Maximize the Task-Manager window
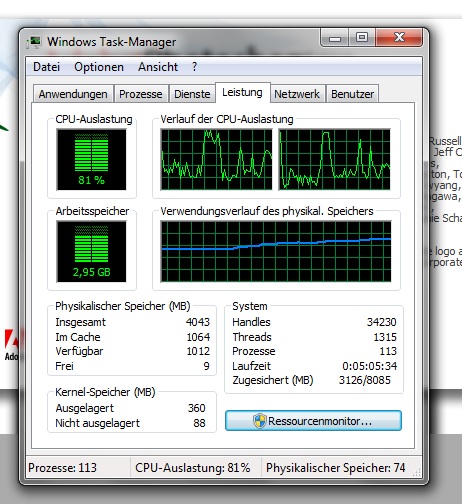This screenshot has height=504, width=462. (x=362, y=37)
